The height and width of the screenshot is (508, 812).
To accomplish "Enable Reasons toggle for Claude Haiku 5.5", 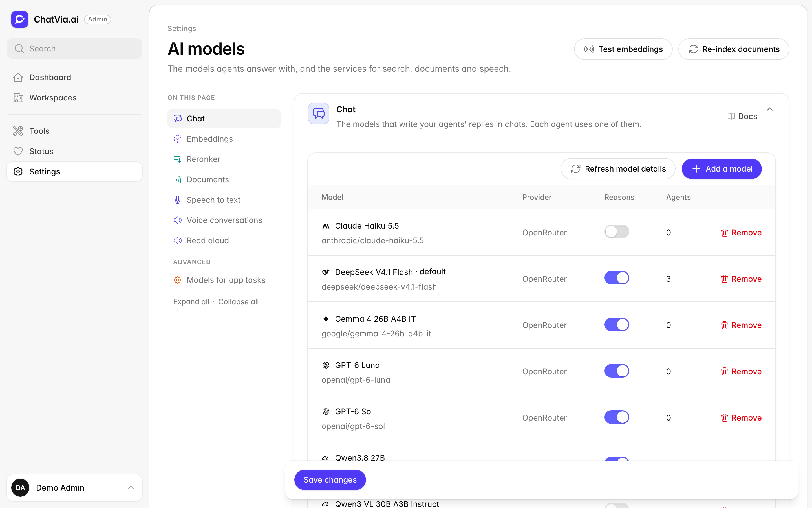I will point(617,231).
